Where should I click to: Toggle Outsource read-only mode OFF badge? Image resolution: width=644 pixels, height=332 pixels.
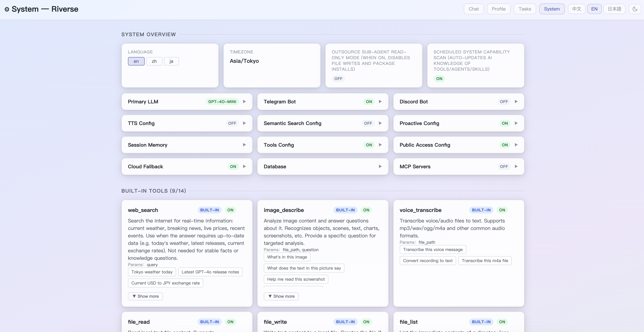pos(338,79)
